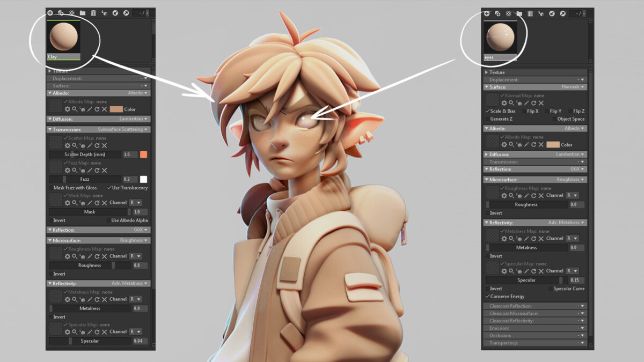Image resolution: width=644 pixels, height=362 pixels.
Task: Open the material library folder icon
Action: [83, 13]
